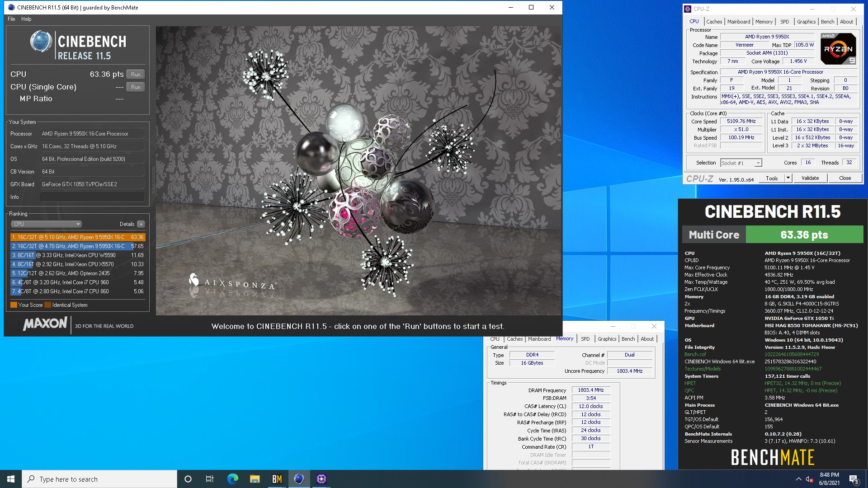Switch to Cinebench taskbar icon
The width and height of the screenshot is (868, 488).
coord(299,479)
